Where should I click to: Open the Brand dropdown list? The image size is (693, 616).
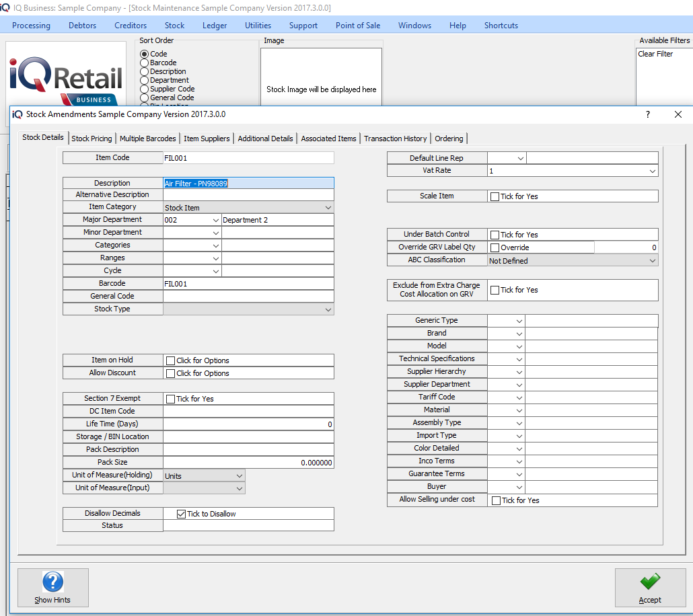(x=519, y=334)
